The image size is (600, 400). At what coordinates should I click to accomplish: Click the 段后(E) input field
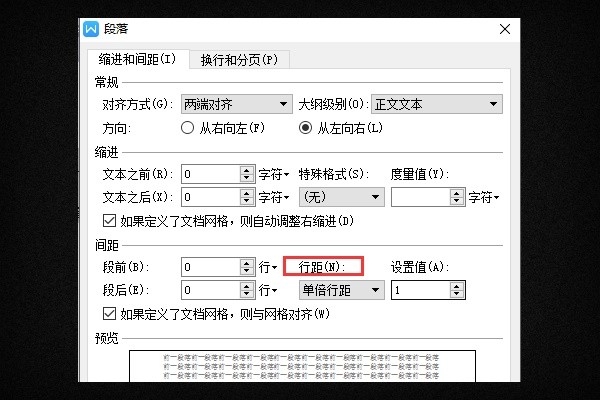click(x=211, y=290)
